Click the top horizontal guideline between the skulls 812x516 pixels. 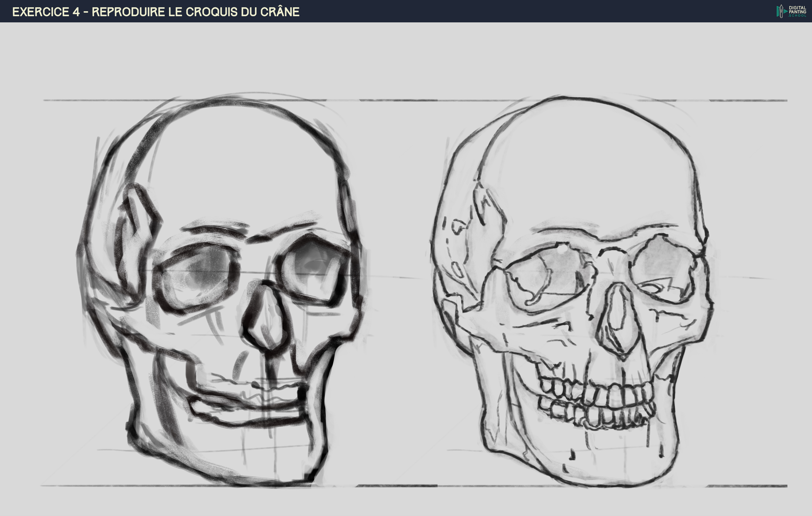[x=398, y=100]
